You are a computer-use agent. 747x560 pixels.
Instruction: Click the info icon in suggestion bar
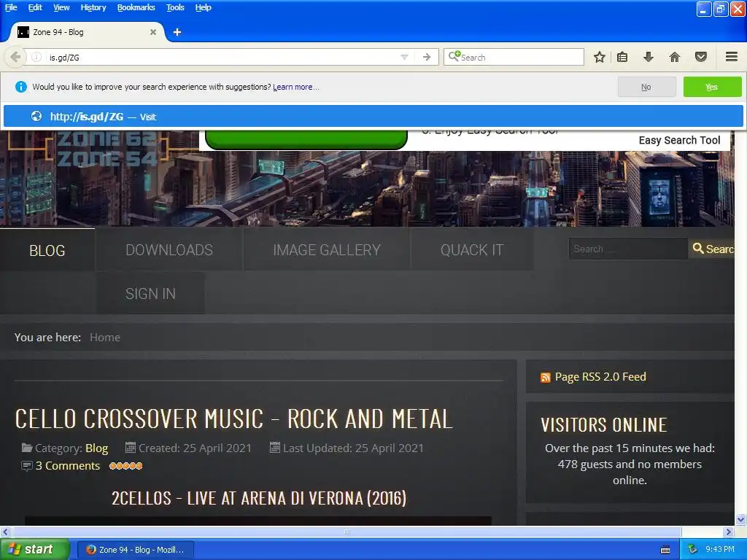click(21, 87)
